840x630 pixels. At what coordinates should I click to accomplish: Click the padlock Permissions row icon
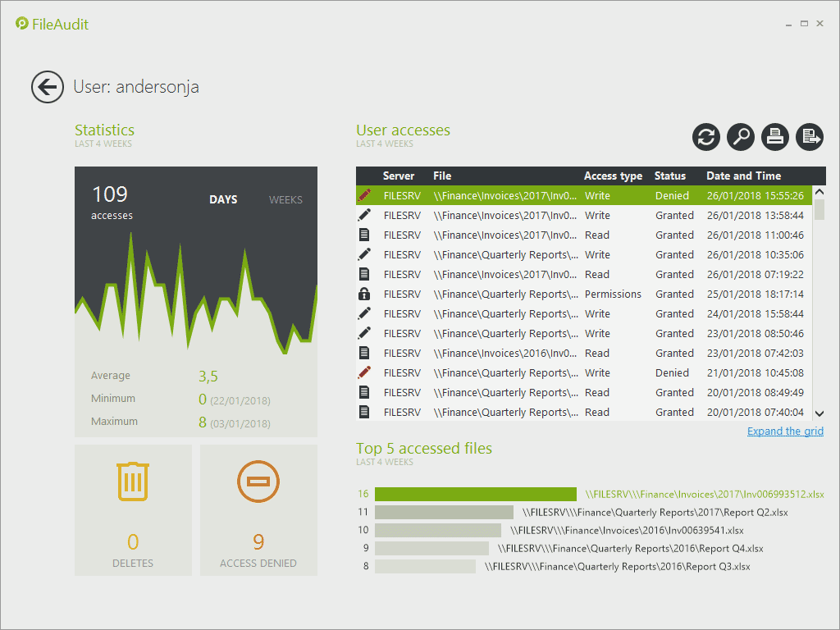pos(365,294)
